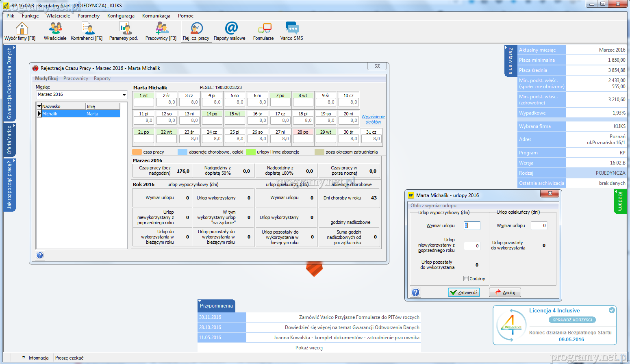Image resolution: width=630 pixels, height=364 pixels.
Task: Click Raporty mailowe at-sign icon
Action: coord(231,28)
